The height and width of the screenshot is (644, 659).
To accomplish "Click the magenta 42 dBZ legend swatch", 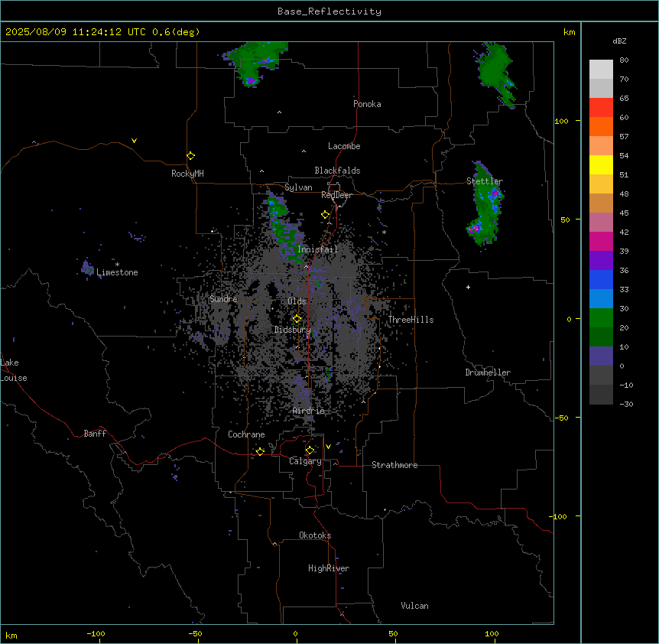I will coord(601,241).
